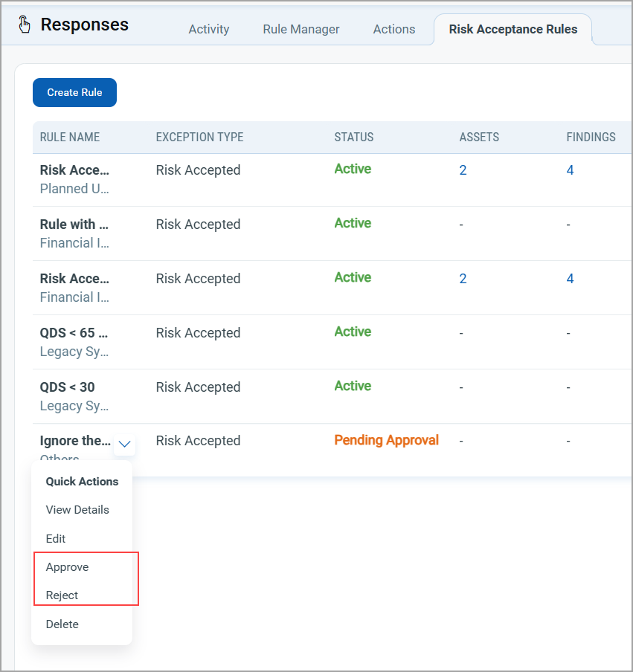
Task: Select Edit from Quick Actions menu
Action: point(56,539)
